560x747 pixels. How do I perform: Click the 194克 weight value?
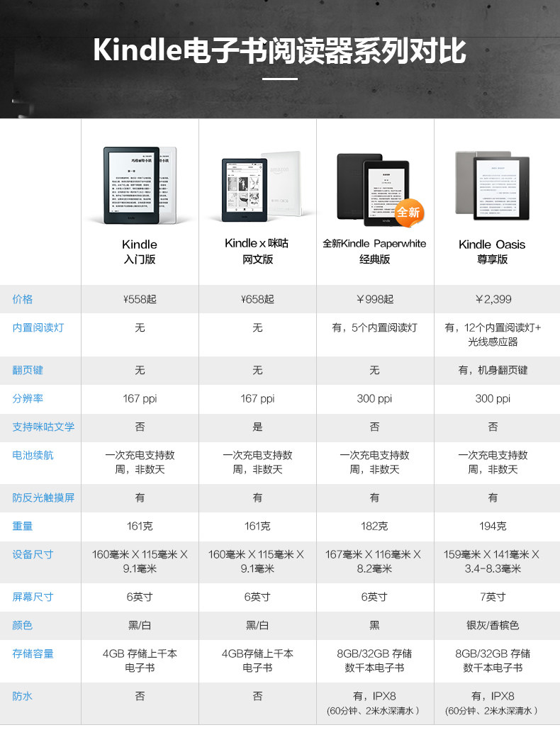(493, 526)
